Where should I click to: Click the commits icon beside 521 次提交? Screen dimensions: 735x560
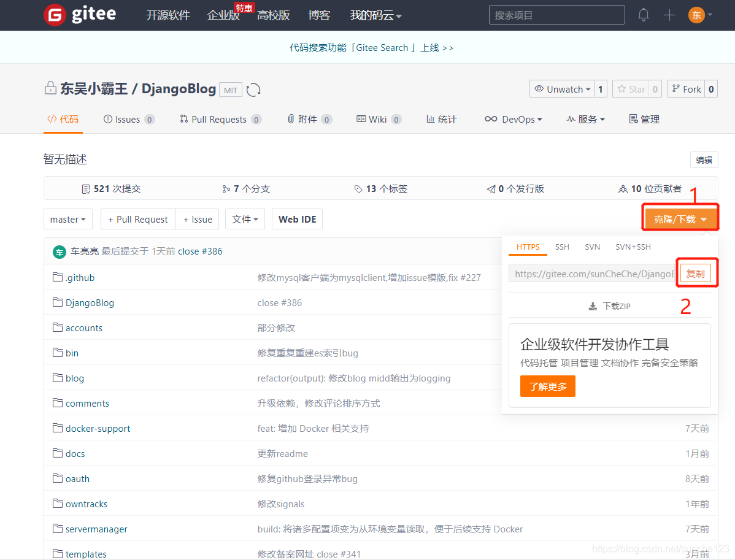point(86,189)
